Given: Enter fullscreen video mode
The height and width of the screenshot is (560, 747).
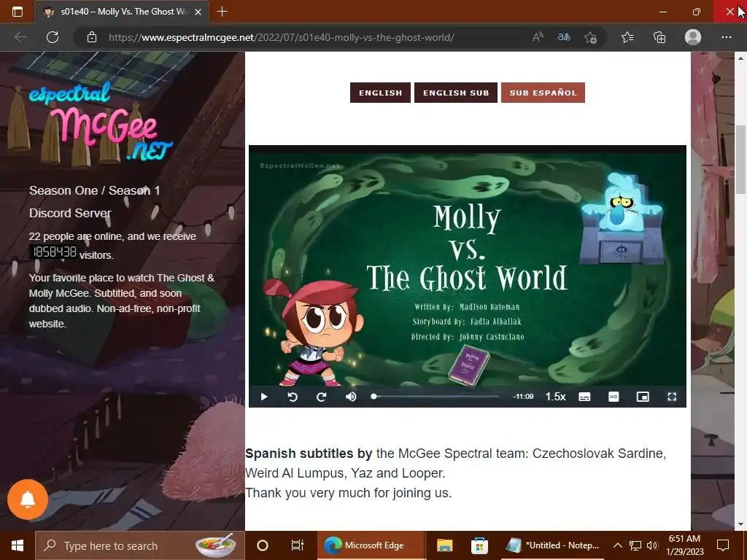Looking at the screenshot, I should point(672,397).
